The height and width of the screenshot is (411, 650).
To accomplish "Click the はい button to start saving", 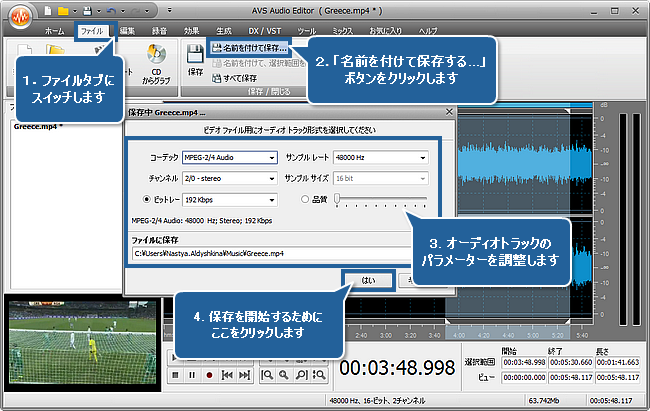I will [368, 280].
